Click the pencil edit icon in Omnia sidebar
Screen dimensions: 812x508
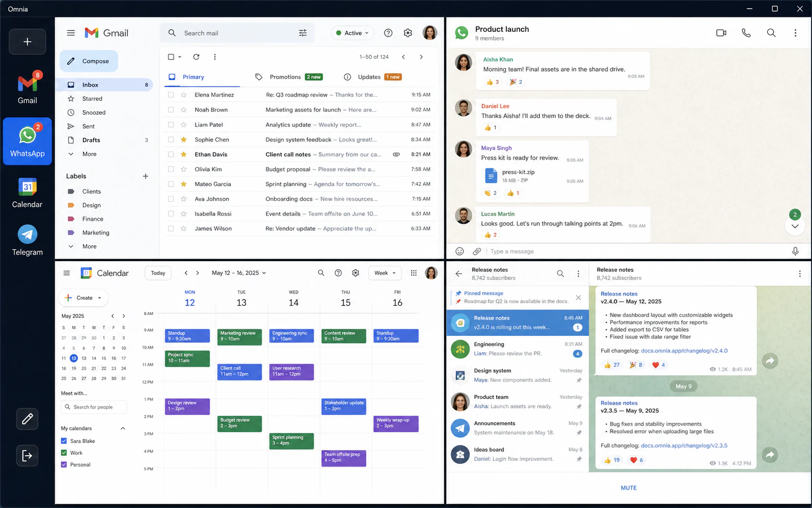[x=28, y=419]
